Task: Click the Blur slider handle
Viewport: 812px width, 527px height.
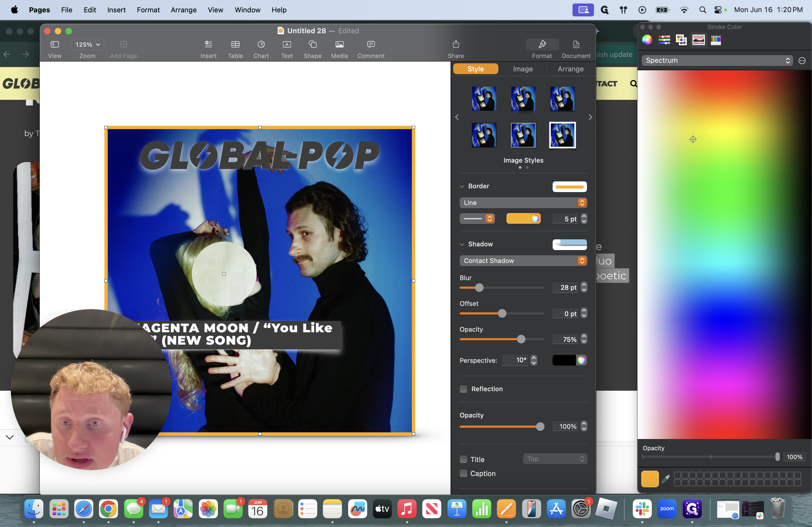Action: (x=479, y=288)
